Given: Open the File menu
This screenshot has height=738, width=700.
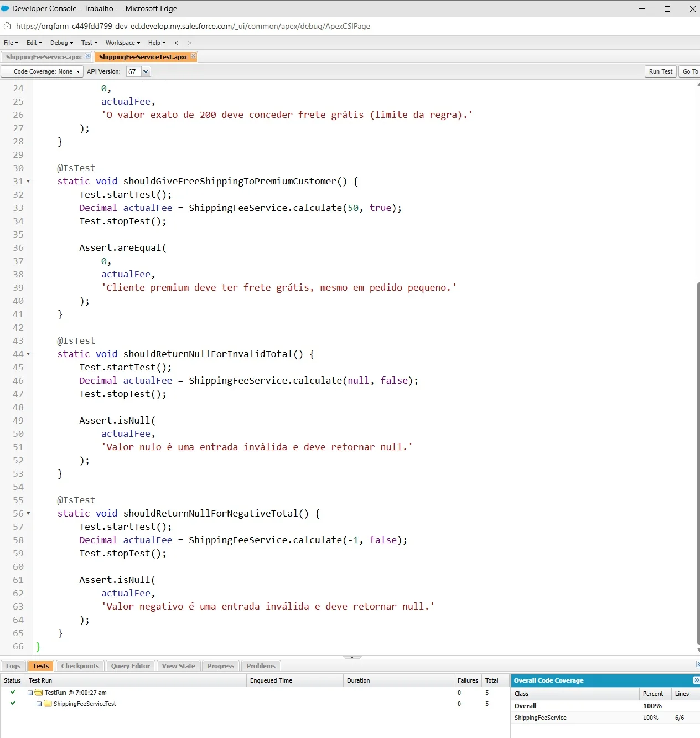Looking at the screenshot, I should [x=11, y=43].
